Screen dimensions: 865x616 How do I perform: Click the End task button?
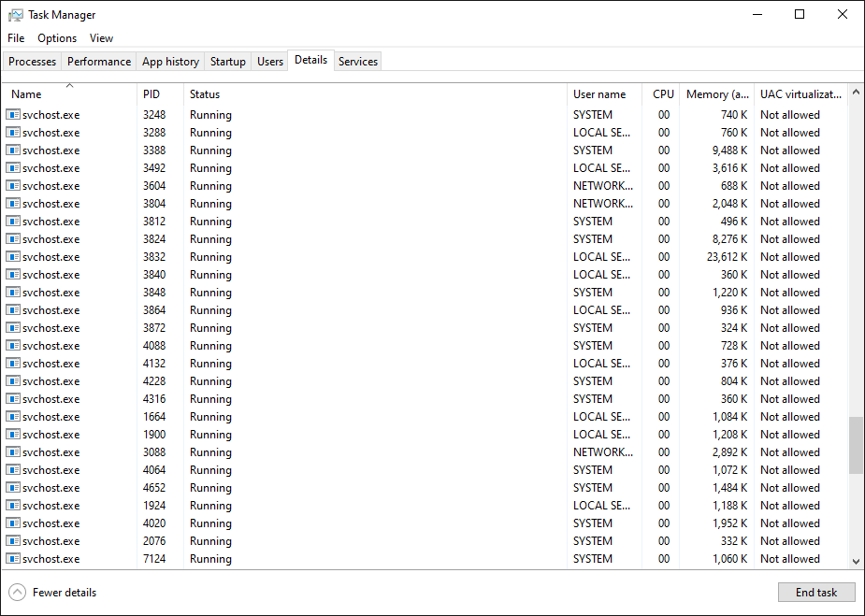pyautogui.click(x=816, y=593)
